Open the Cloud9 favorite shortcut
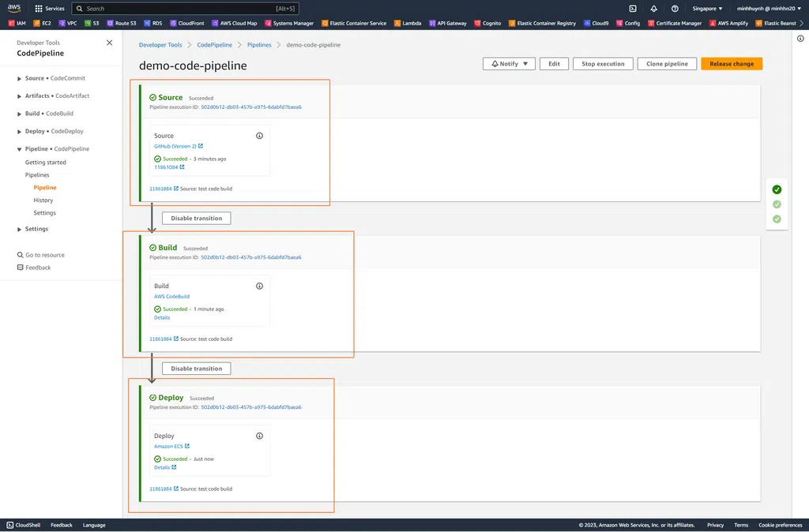This screenshot has width=809, height=532. [596, 23]
